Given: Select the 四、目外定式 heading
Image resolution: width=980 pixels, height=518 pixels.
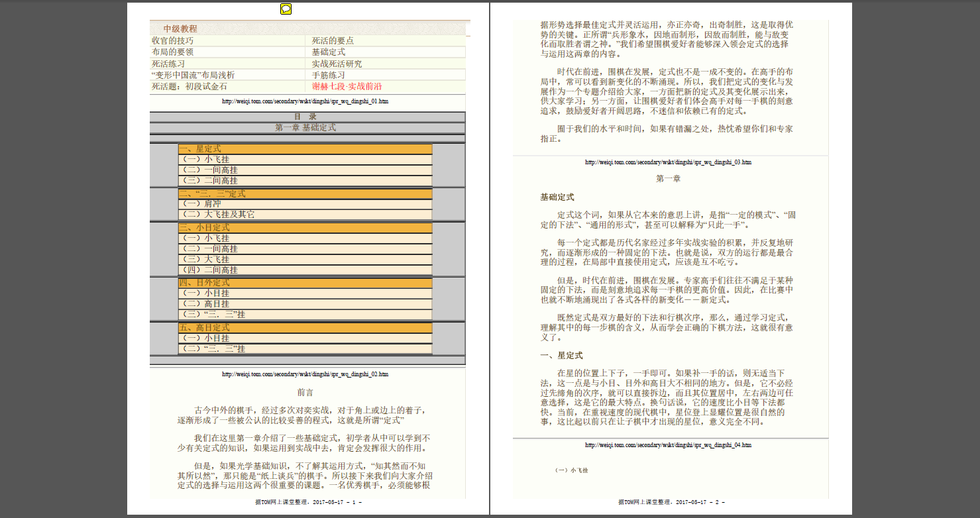Looking at the screenshot, I should 305,282.
